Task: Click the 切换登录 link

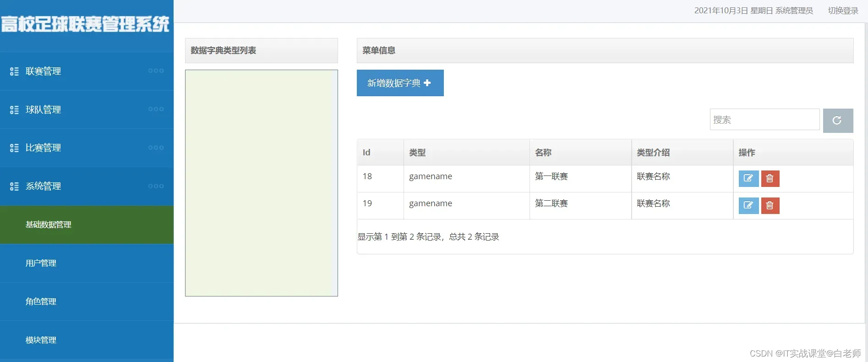Action: (x=843, y=11)
